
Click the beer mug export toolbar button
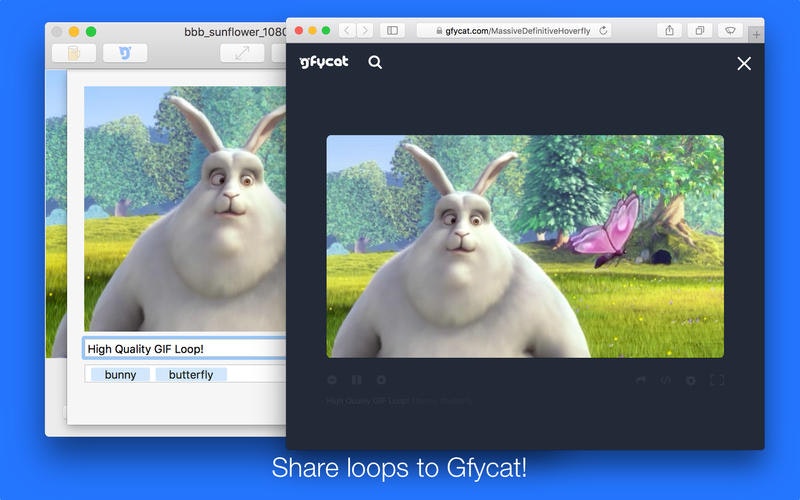(x=74, y=53)
